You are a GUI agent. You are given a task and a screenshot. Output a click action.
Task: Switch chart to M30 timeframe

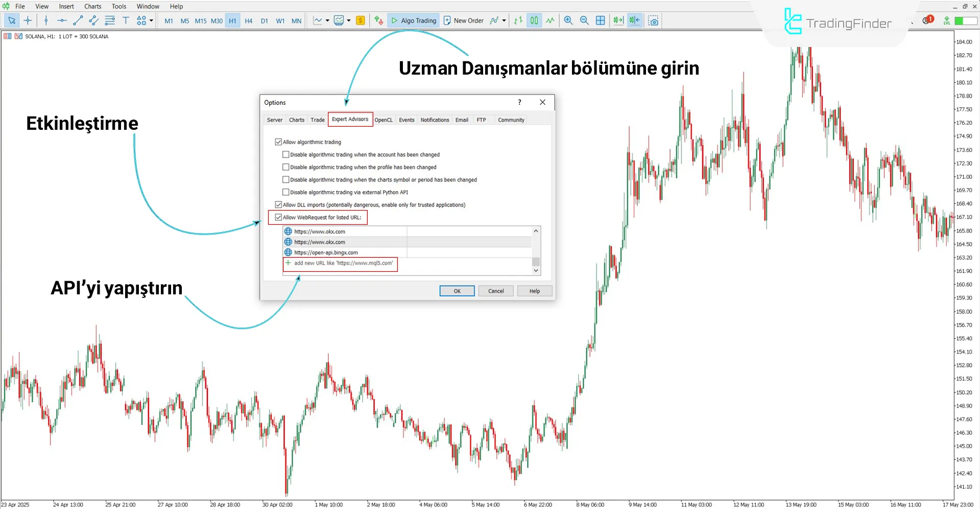(217, 21)
